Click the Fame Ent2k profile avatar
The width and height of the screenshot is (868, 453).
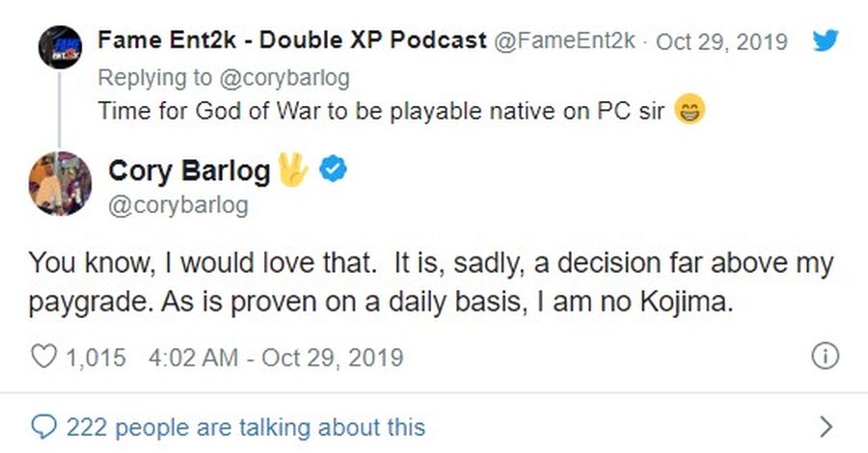60,47
